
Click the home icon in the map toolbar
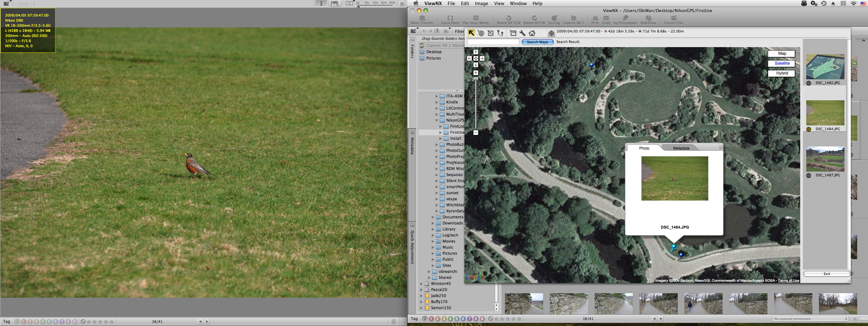click(532, 33)
